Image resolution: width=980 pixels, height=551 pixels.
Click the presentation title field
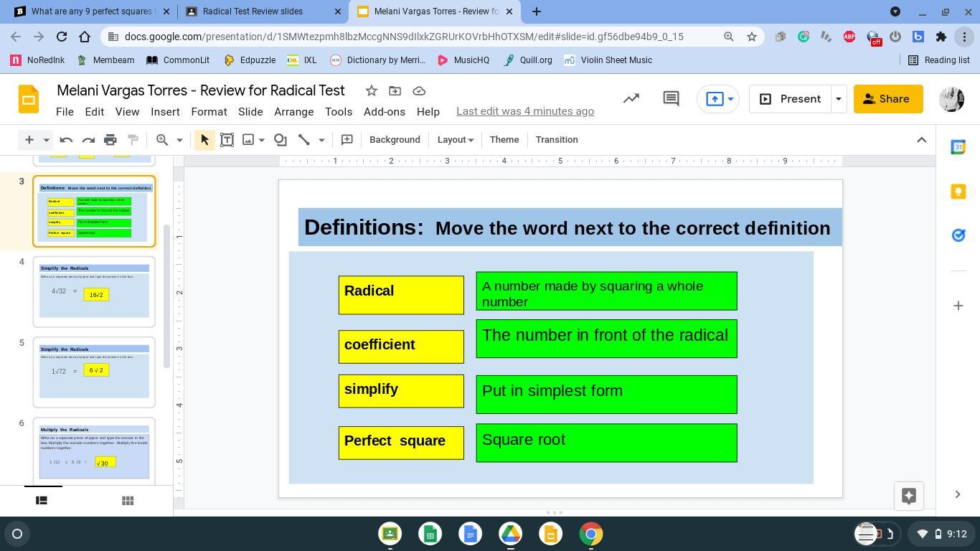(201, 90)
